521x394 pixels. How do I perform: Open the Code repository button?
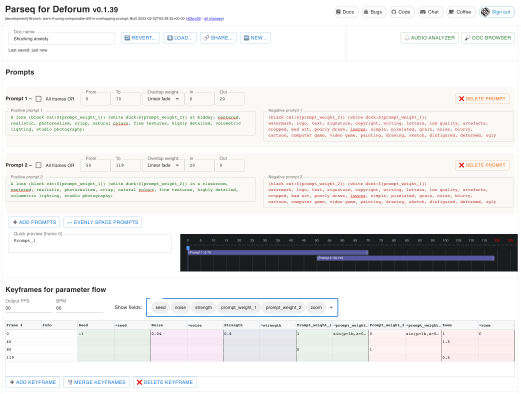point(402,12)
